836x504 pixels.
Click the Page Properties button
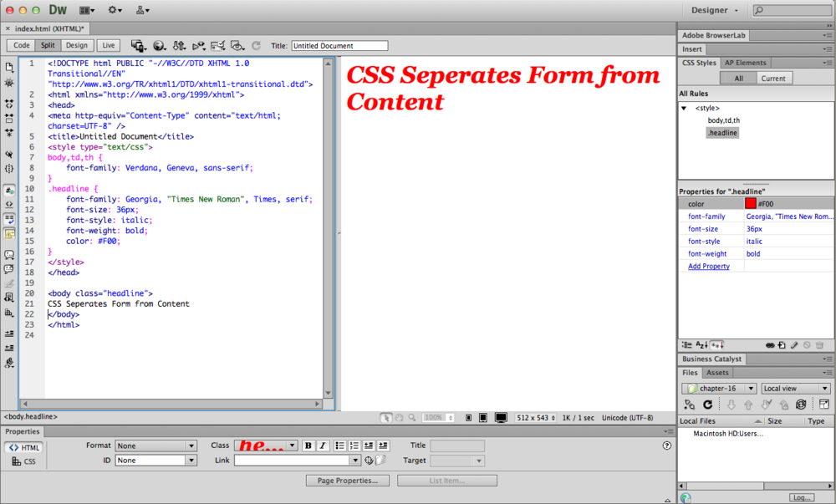tap(347, 480)
